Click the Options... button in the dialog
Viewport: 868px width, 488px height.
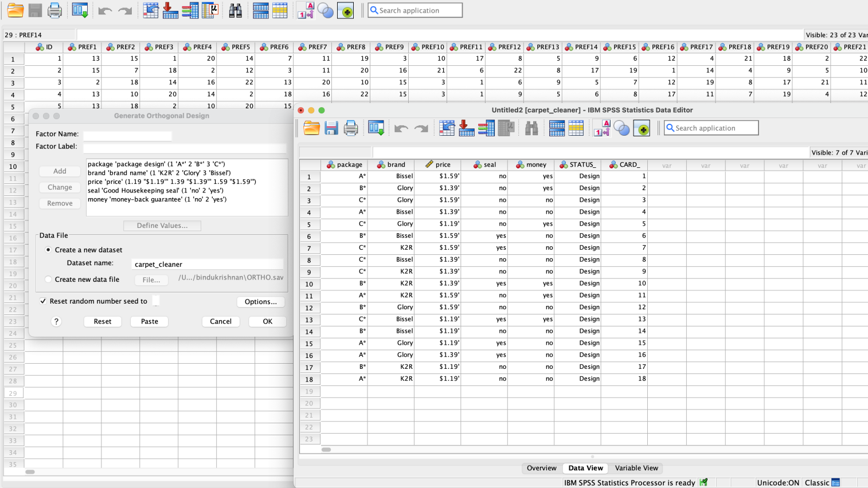coord(261,302)
